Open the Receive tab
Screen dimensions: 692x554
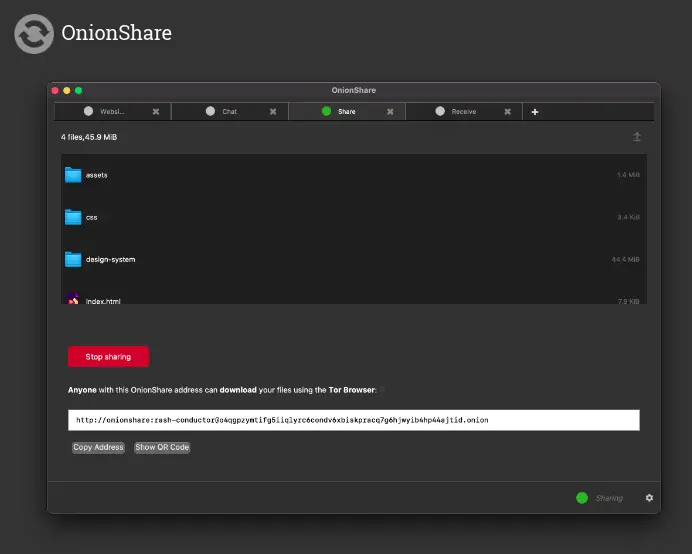pyautogui.click(x=464, y=112)
